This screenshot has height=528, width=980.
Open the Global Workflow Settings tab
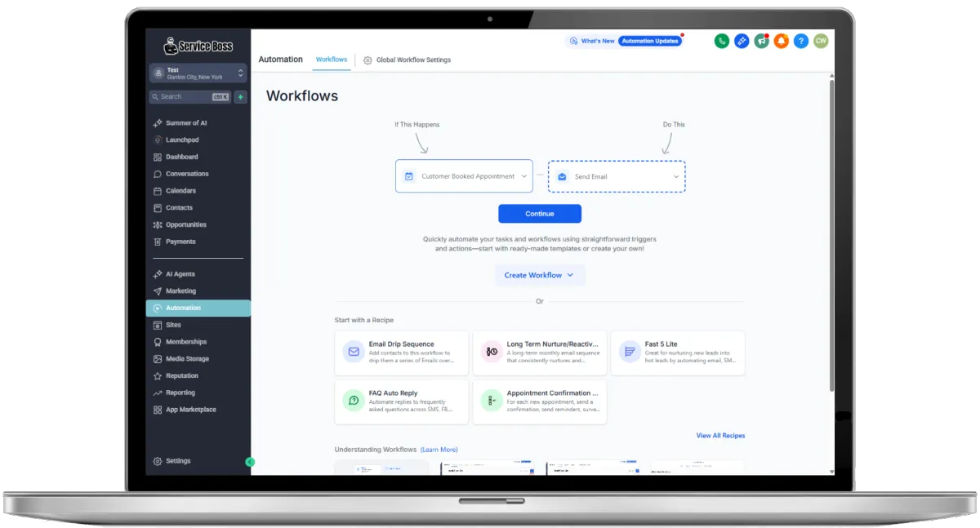tap(407, 60)
